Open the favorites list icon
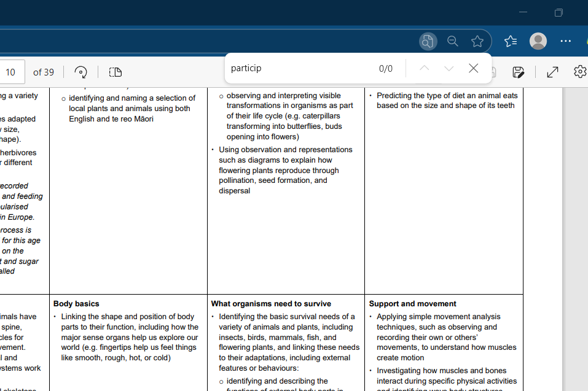The width and height of the screenshot is (588, 391). (510, 41)
